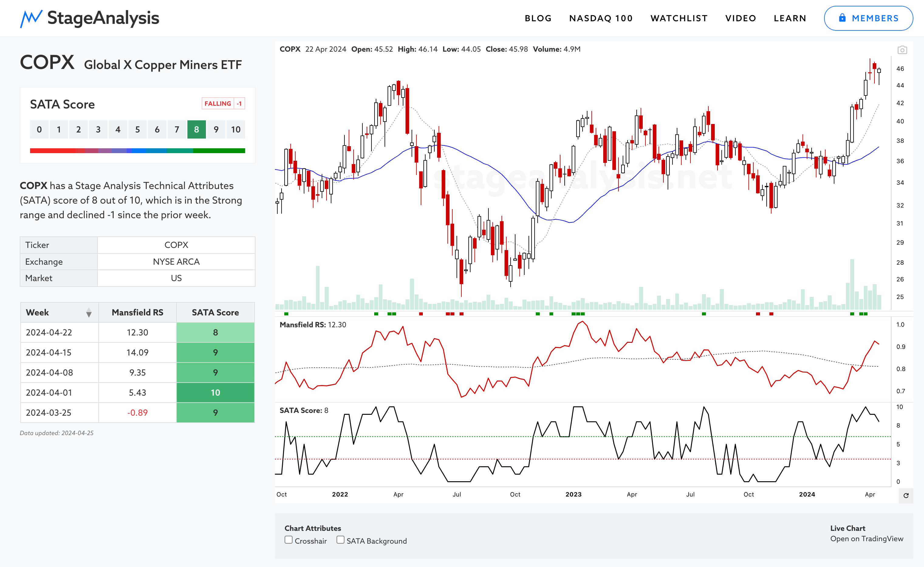Click SATA Score cell 8 for 2024-04-22
Screen dimensions: 924x567
click(215, 332)
